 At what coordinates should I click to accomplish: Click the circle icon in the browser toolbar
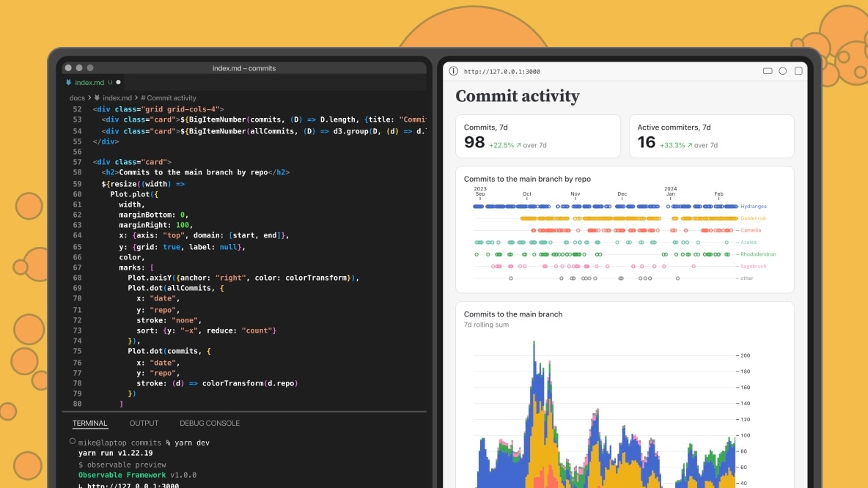pyautogui.click(x=782, y=70)
